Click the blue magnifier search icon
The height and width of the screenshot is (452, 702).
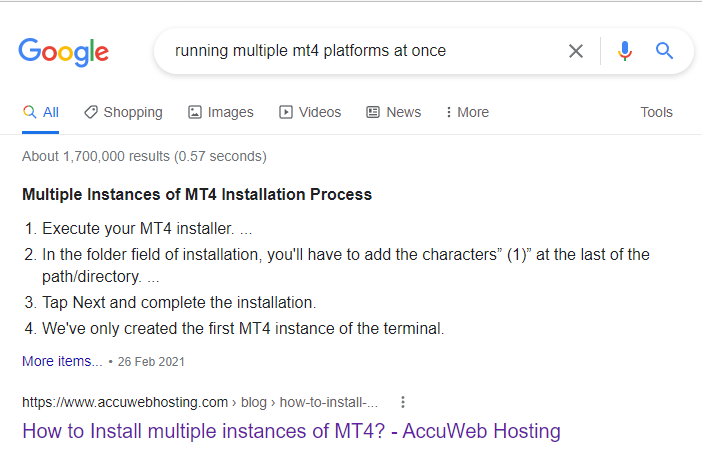tap(665, 51)
